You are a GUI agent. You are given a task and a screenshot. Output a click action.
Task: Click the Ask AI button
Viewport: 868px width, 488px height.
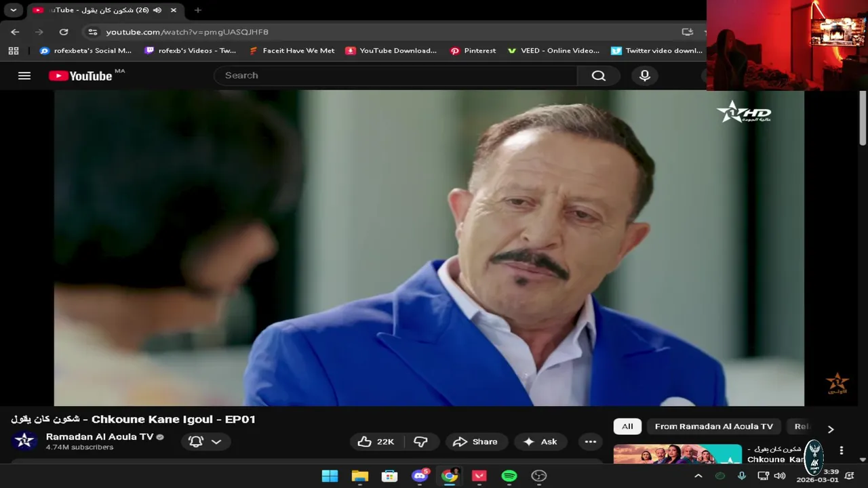pos(540,442)
